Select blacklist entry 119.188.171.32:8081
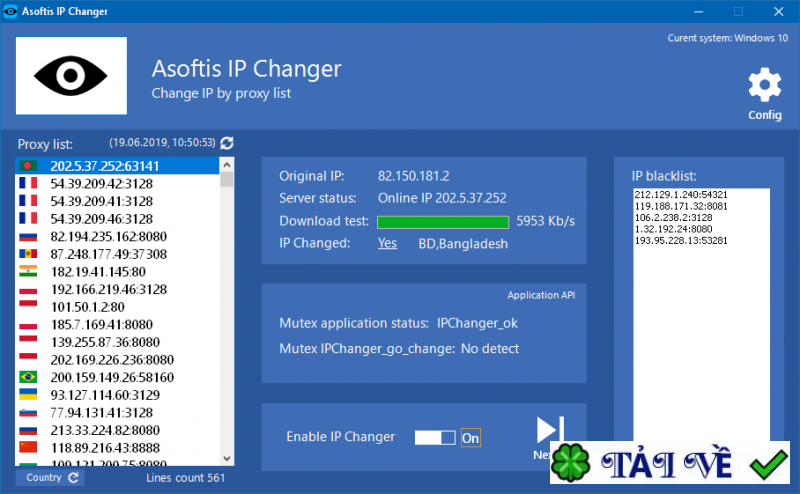The width and height of the screenshot is (800, 494). 681,206
